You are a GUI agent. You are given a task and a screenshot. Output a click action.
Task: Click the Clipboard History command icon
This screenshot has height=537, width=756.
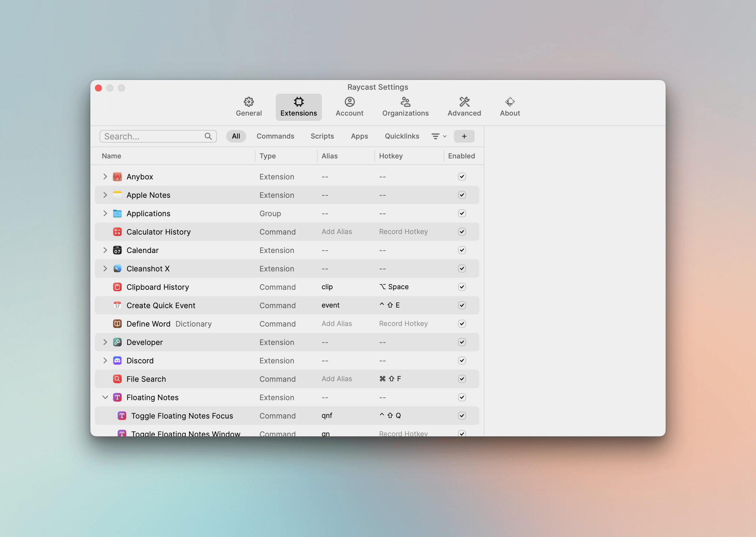[x=116, y=287]
